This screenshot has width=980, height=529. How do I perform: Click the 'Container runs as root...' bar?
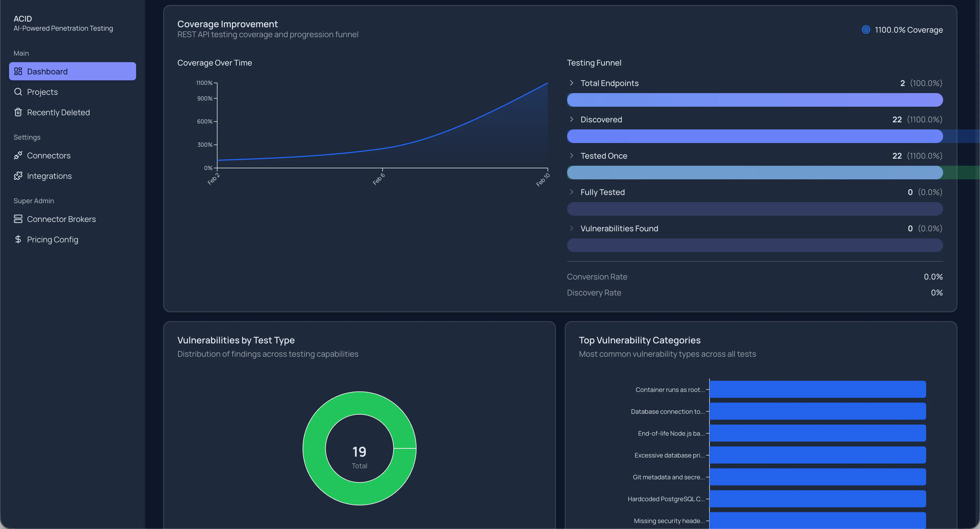pyautogui.click(x=818, y=389)
